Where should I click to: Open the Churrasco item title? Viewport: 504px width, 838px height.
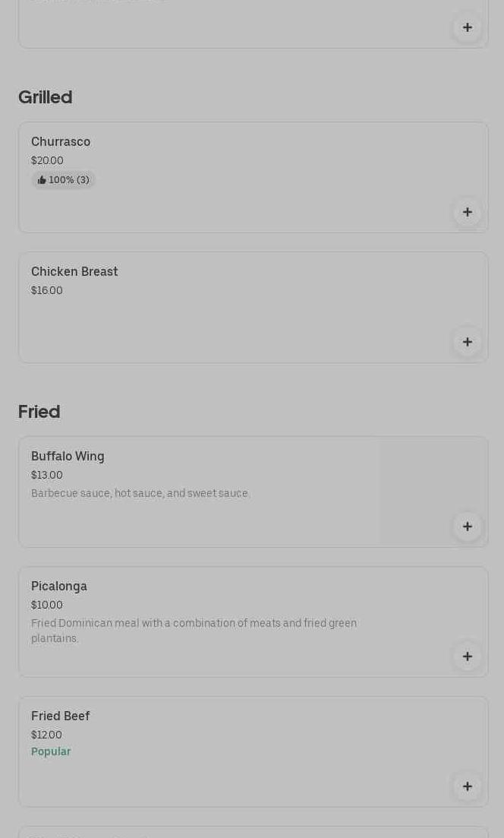coord(61,142)
